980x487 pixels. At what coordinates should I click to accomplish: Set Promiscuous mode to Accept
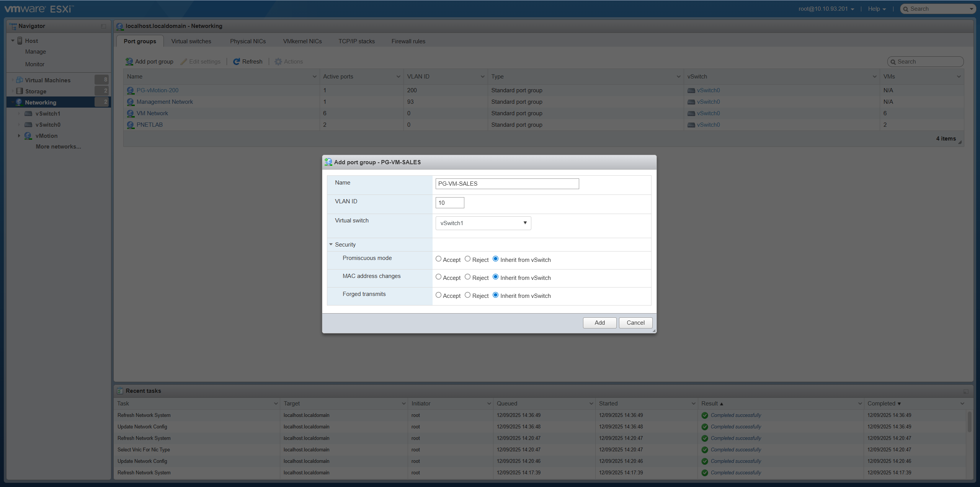click(x=438, y=259)
